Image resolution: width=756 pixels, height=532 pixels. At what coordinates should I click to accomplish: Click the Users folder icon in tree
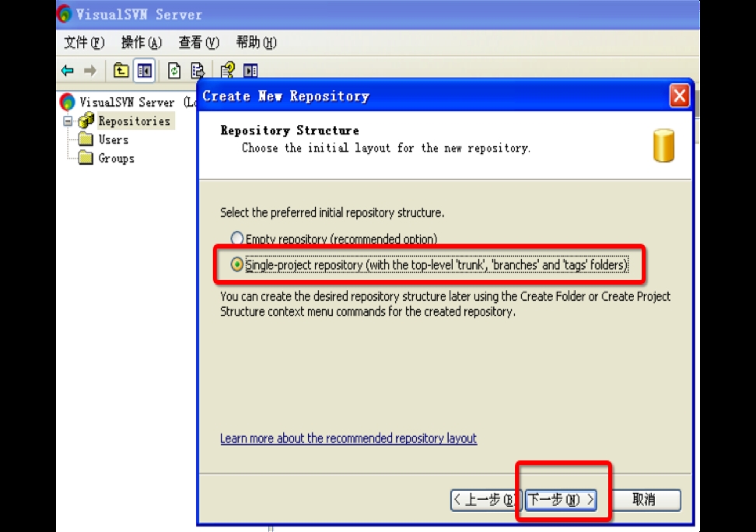coord(86,139)
